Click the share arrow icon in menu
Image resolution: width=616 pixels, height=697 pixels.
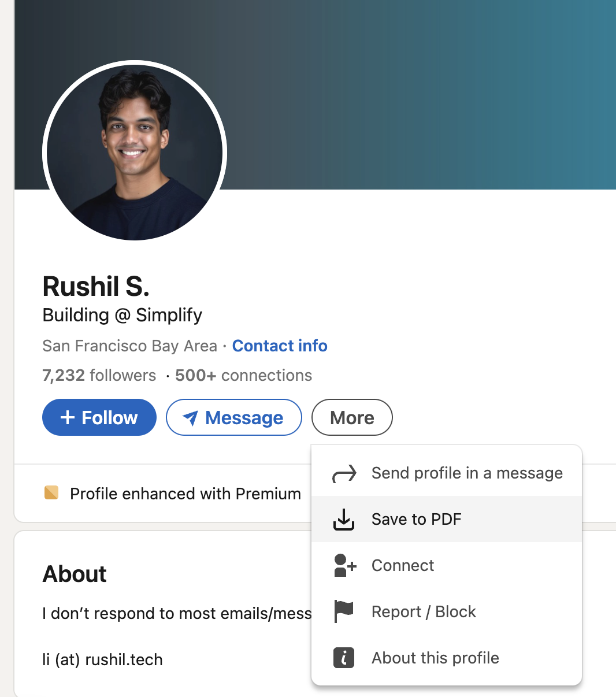pos(344,473)
